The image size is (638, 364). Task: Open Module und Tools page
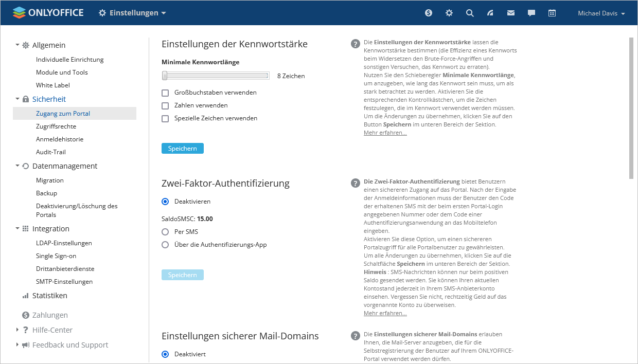[x=62, y=72]
